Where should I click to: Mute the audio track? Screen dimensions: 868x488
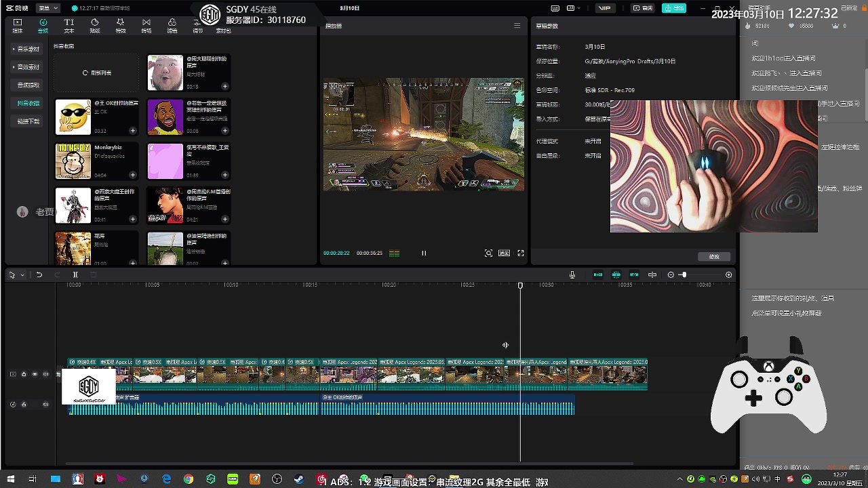click(x=46, y=405)
